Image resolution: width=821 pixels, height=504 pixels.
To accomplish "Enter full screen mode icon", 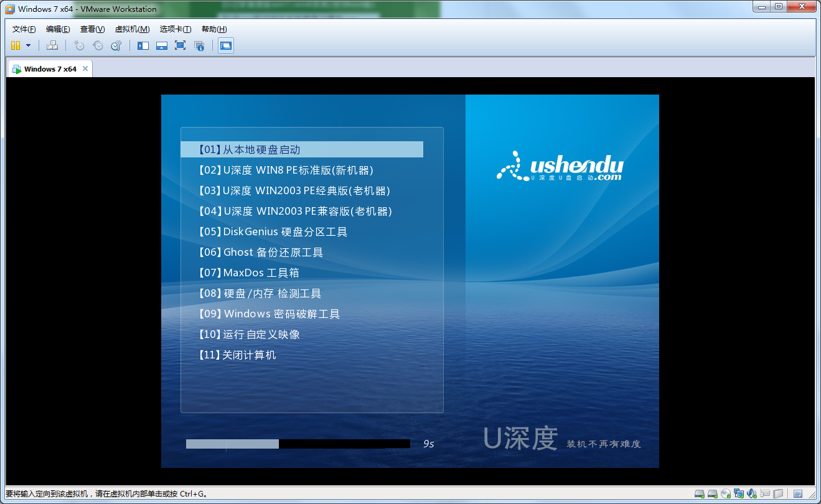I will [x=181, y=45].
